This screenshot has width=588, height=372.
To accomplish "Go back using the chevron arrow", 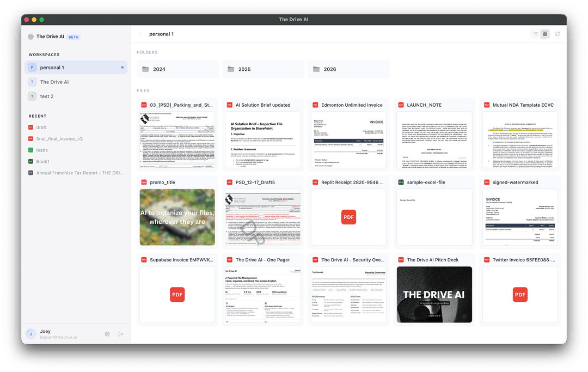I will pos(140,34).
